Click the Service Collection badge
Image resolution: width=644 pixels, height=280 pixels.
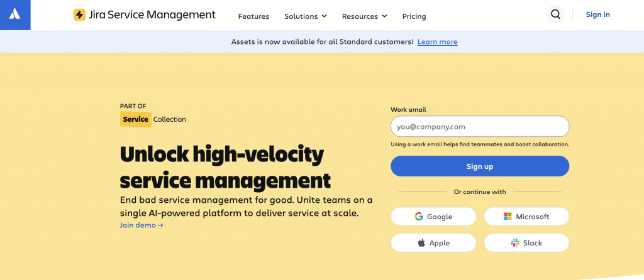(x=153, y=119)
